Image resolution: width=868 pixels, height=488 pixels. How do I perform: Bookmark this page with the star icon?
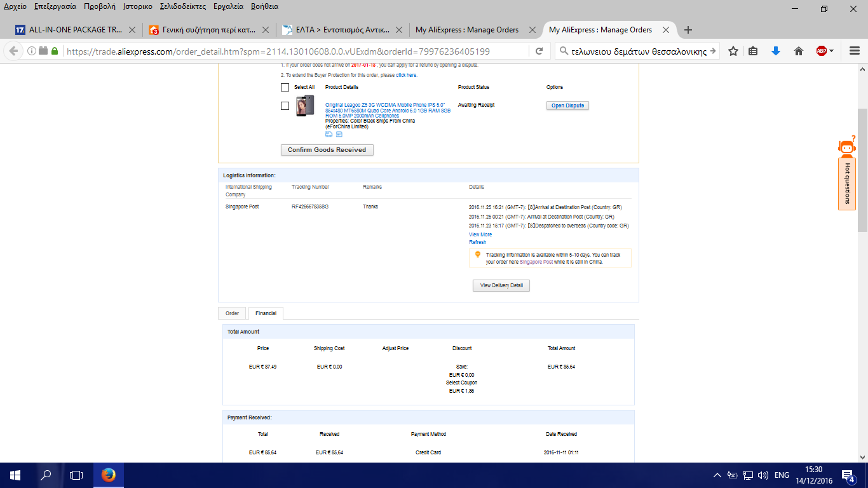point(733,51)
